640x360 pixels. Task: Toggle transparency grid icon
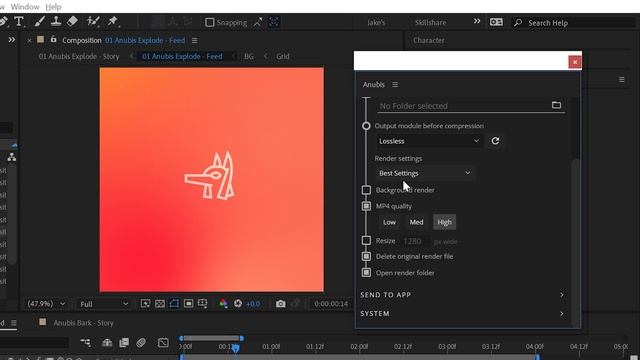[160, 304]
